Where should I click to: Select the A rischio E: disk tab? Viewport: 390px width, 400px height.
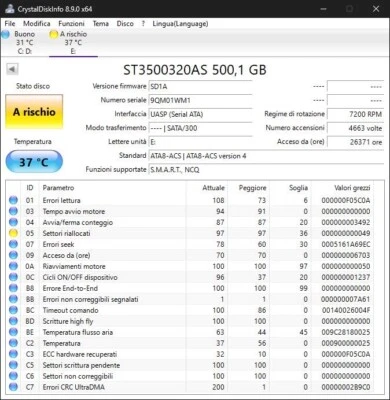click(73, 42)
